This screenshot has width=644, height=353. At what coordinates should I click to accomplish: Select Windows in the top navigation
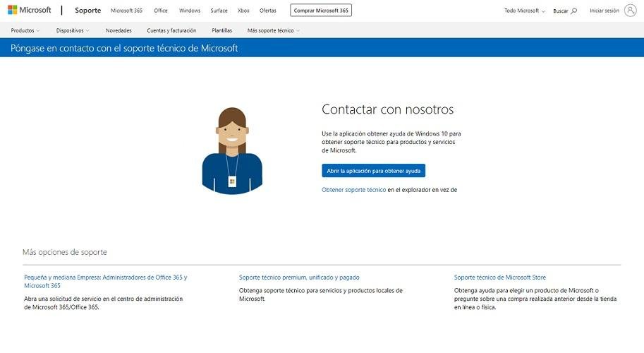click(x=190, y=11)
